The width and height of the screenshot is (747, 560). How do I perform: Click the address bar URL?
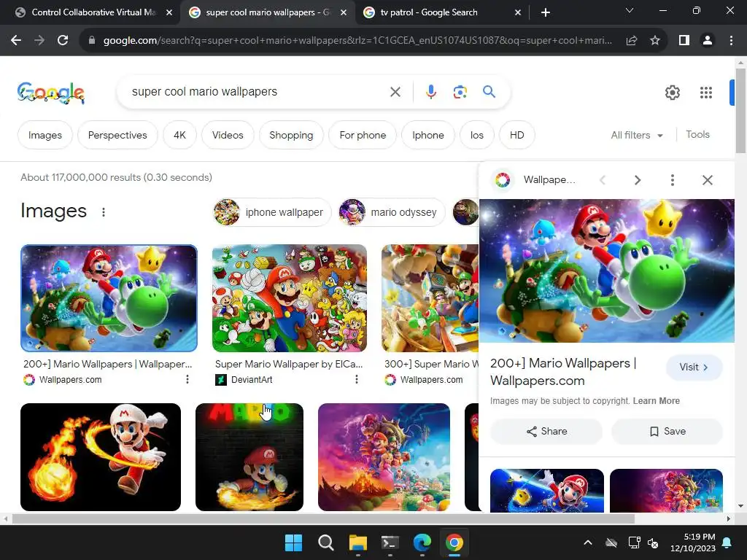(357, 41)
